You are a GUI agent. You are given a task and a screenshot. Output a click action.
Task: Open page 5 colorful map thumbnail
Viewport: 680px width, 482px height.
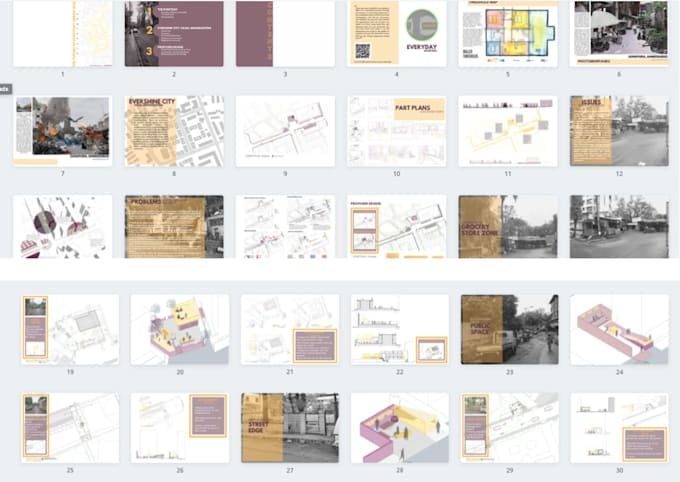508,33
